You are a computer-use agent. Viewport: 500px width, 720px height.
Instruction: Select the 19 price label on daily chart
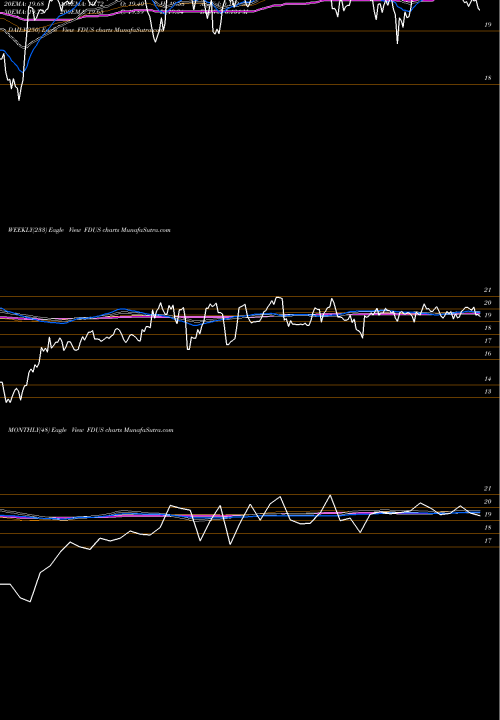(x=488, y=25)
